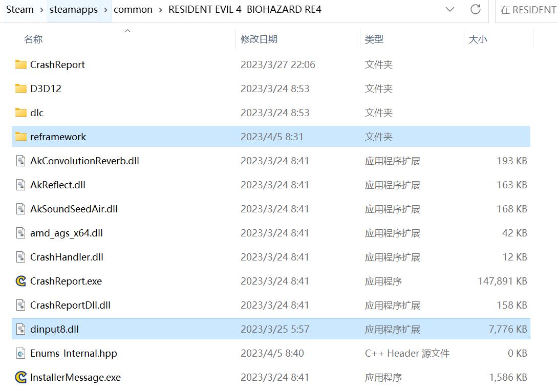Click date 2023/3/25 5:57 of dinput8.dll
558x392 pixels.
[x=275, y=330]
